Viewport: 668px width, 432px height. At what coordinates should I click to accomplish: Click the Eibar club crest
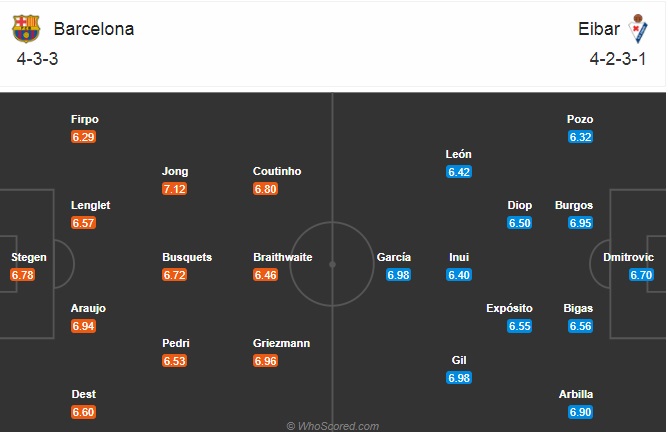pyautogui.click(x=638, y=29)
